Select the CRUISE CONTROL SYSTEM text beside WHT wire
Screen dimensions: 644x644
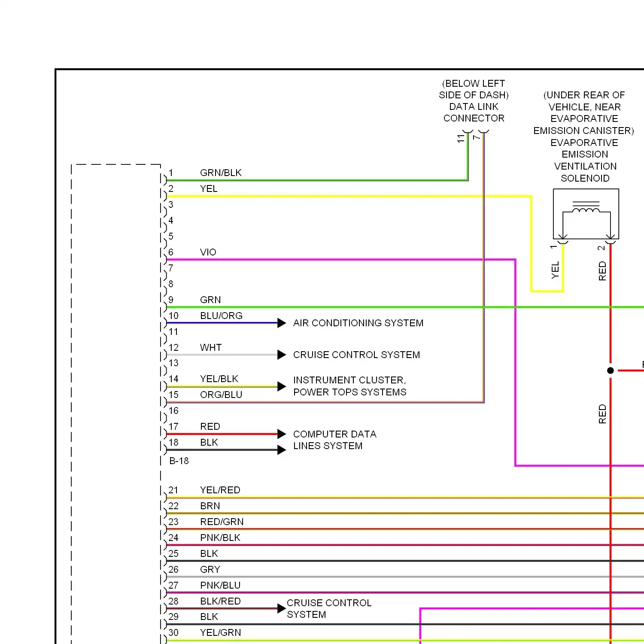tap(356, 355)
